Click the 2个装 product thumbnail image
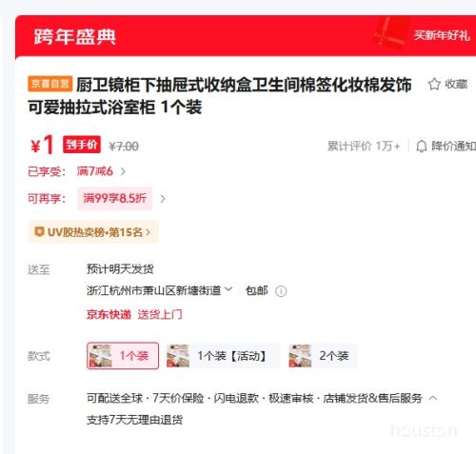The image size is (476, 454). (x=300, y=356)
